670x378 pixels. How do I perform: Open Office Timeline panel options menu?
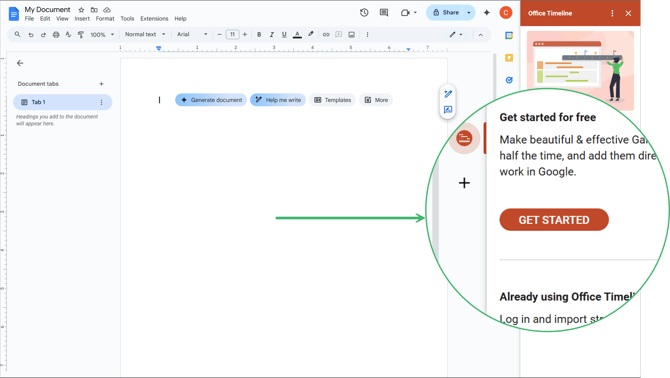coord(612,13)
